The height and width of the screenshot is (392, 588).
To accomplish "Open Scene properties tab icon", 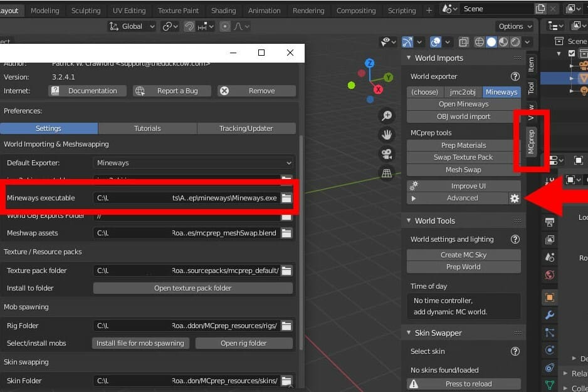I will pyautogui.click(x=550, y=257).
